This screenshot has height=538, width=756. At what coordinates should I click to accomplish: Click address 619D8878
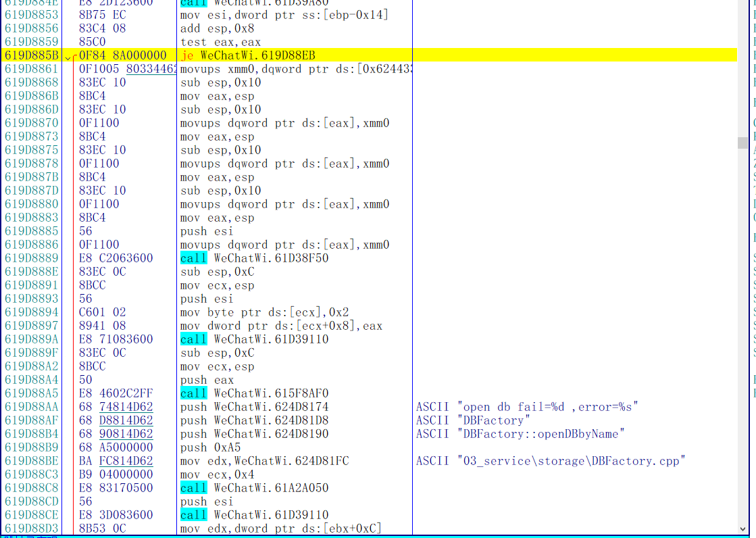(31, 164)
